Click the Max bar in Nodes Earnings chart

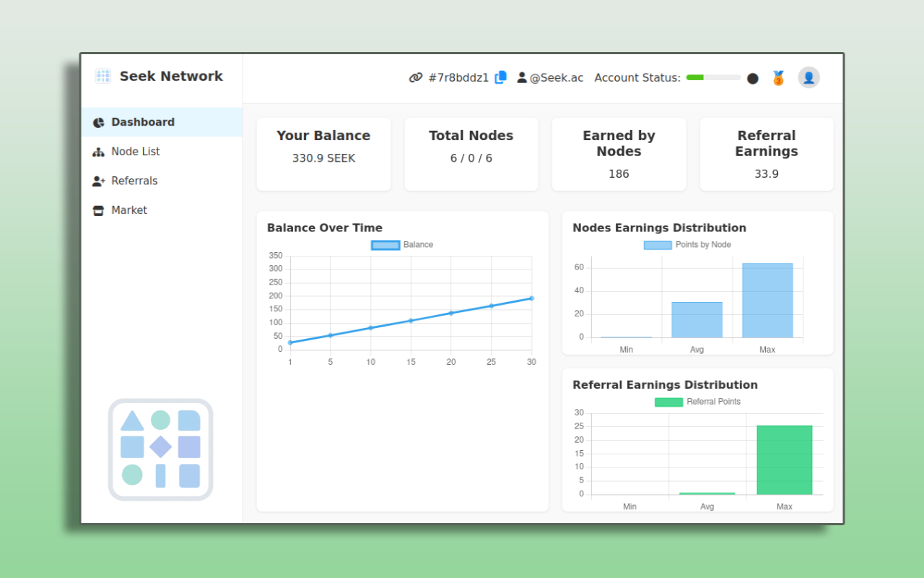[767, 300]
